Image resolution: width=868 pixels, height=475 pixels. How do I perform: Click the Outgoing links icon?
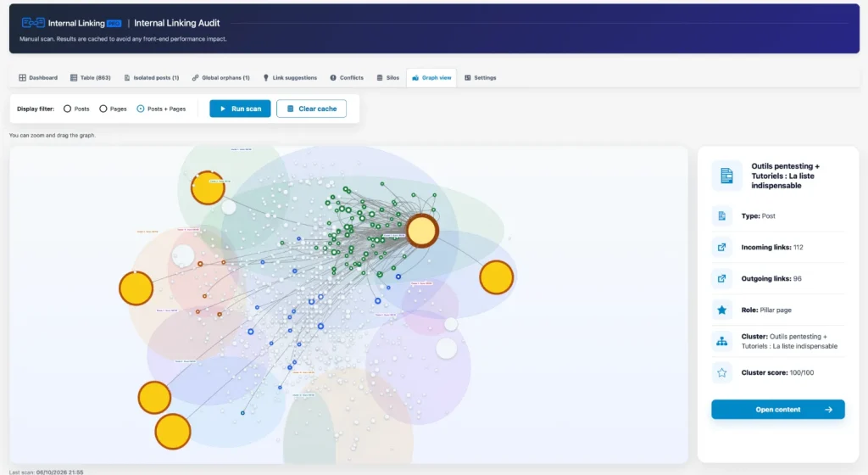pyautogui.click(x=722, y=278)
